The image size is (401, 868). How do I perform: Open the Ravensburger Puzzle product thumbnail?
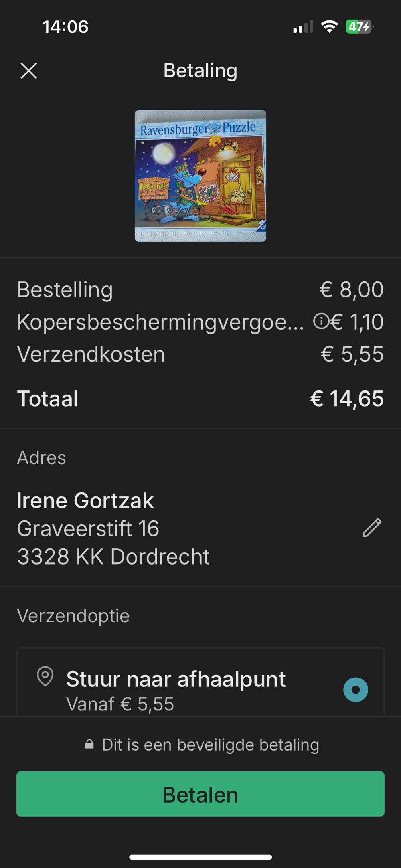click(200, 176)
